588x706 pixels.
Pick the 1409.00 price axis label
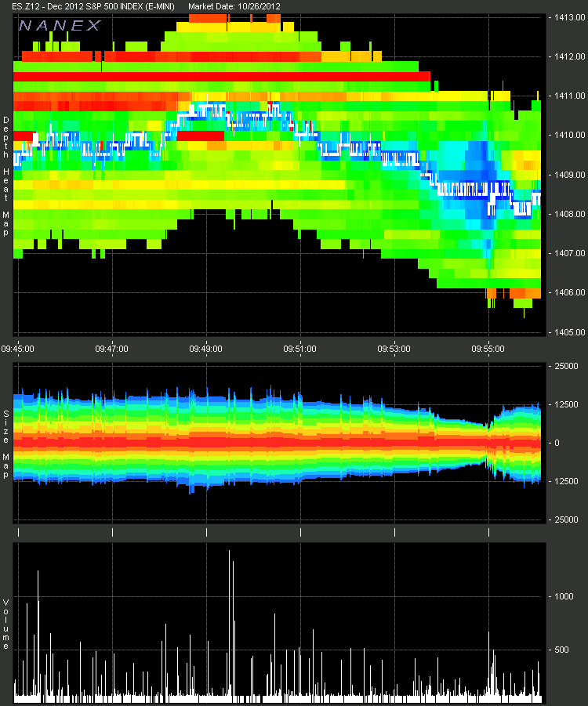coord(569,175)
